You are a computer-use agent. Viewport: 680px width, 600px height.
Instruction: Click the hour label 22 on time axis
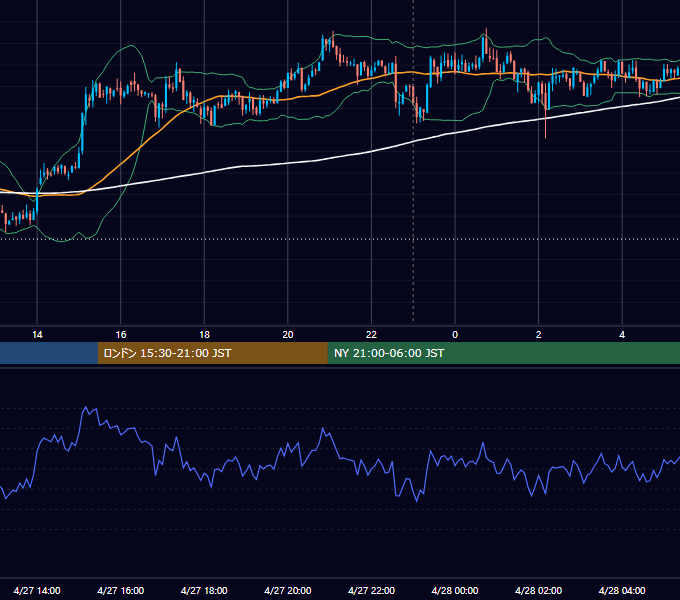(371, 335)
